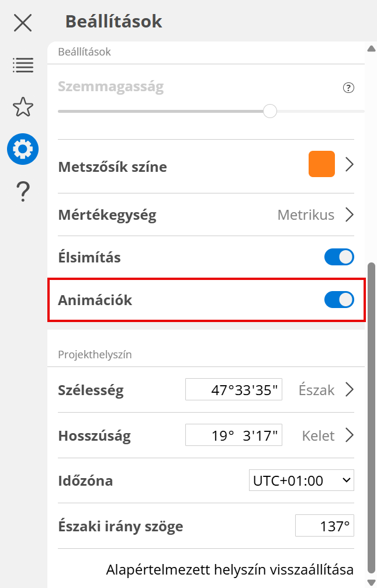Screen dimensions: 377x588
Task: Click the Szemmagasság help info icon
Action: (x=348, y=88)
